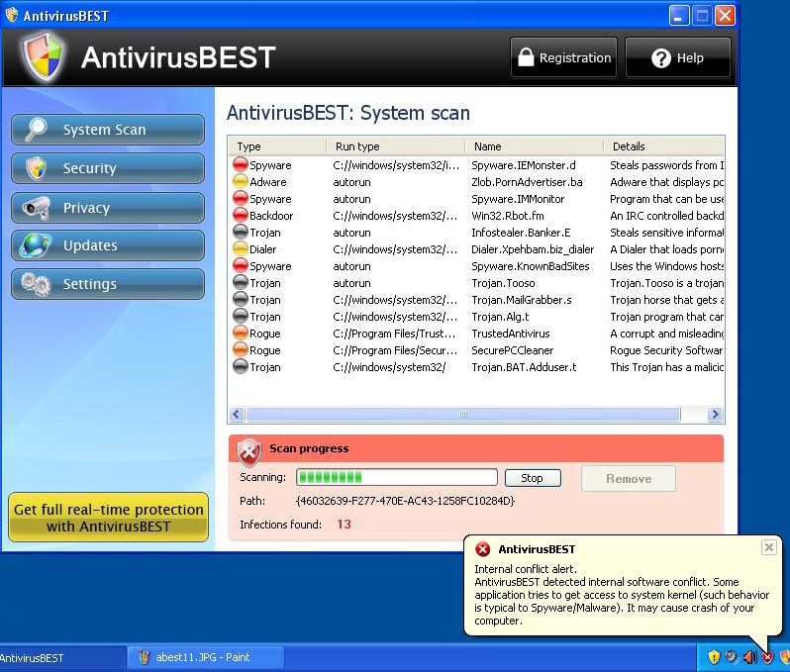Click the camera icon beside Privacy
Screen dimensions: 790x672
(x=37, y=208)
